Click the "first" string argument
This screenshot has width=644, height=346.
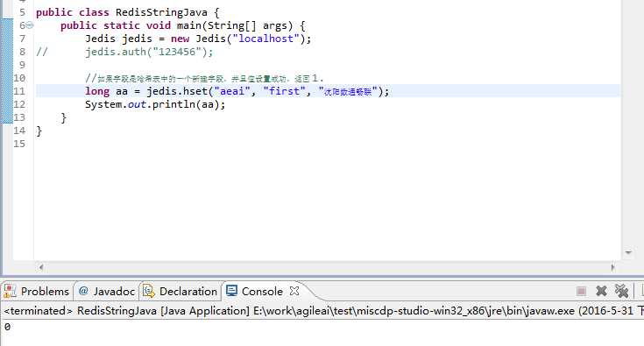284,91
